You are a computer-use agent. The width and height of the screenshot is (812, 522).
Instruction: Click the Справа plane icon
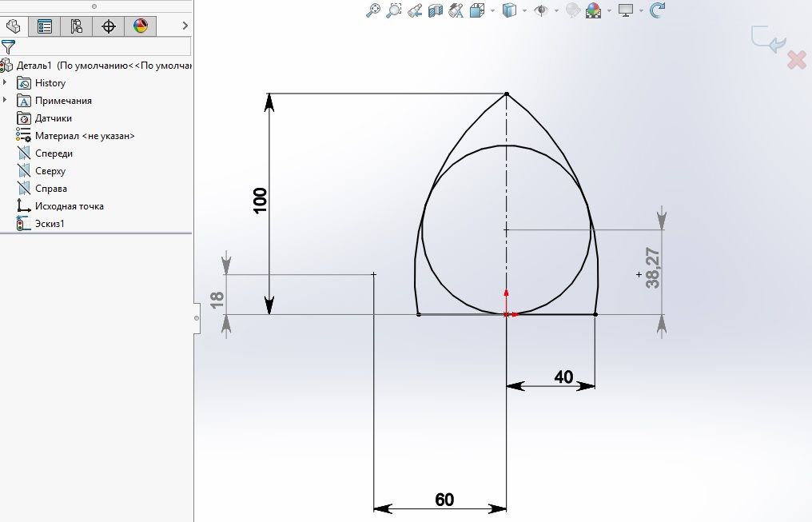coord(24,189)
